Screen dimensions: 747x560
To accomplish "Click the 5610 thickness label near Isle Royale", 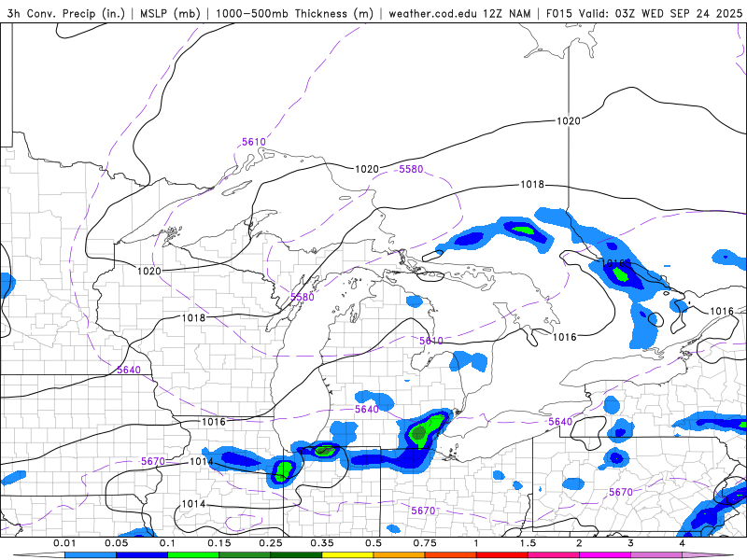I will 253,142.
